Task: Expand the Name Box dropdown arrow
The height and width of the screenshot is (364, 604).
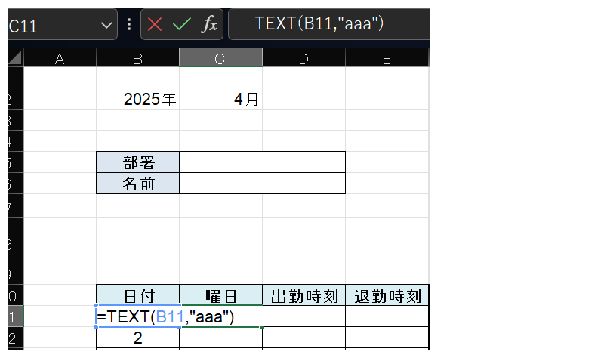Action: pyautogui.click(x=105, y=25)
